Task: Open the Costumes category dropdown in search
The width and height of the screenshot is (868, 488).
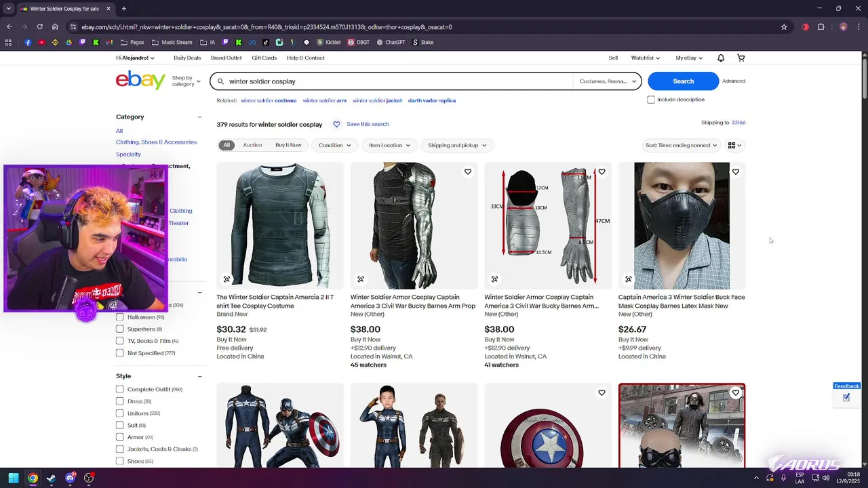Action: pos(608,81)
